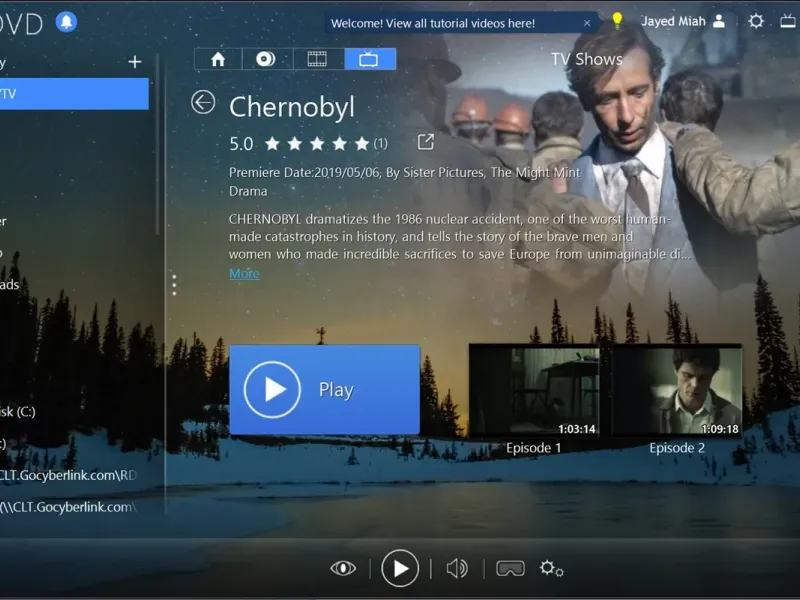Viewport: 800px width, 600px height.
Task: Close the tutorial videos welcome banner
Action: click(587, 23)
